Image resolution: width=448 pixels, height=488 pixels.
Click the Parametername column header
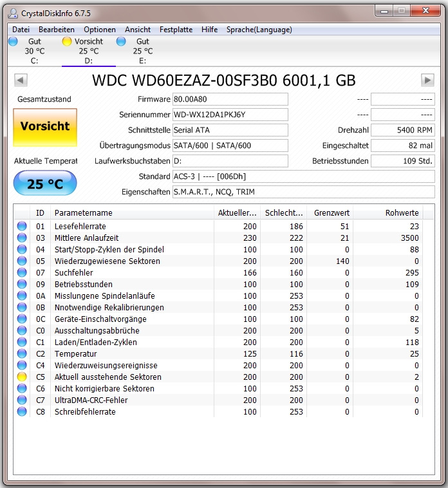pyautogui.click(x=132, y=213)
